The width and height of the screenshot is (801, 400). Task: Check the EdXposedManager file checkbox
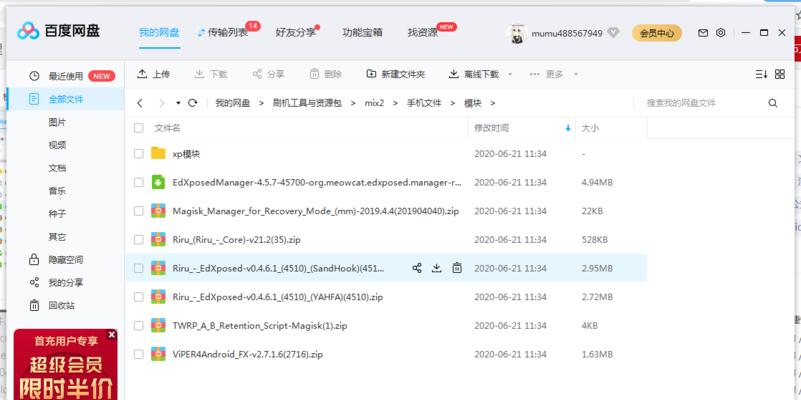pyautogui.click(x=138, y=182)
